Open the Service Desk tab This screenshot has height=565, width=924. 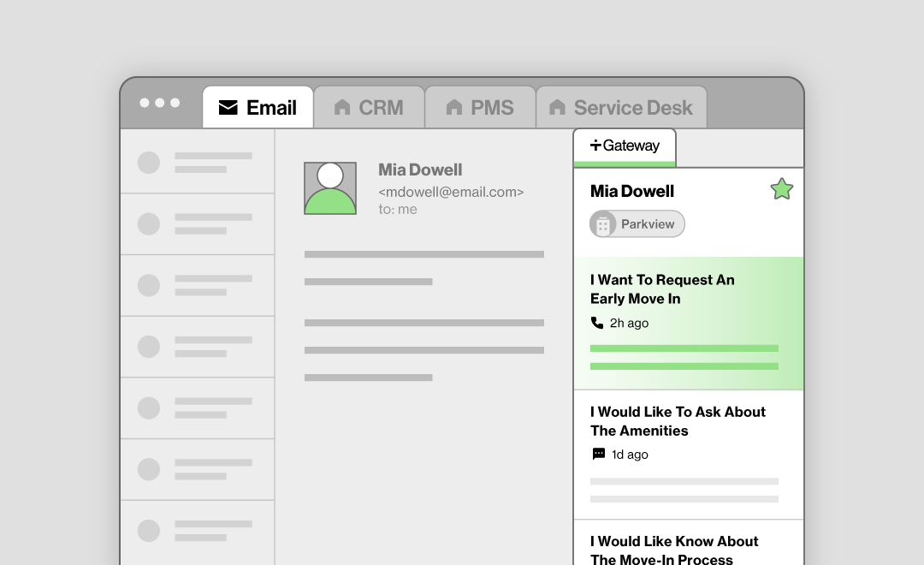(x=621, y=107)
